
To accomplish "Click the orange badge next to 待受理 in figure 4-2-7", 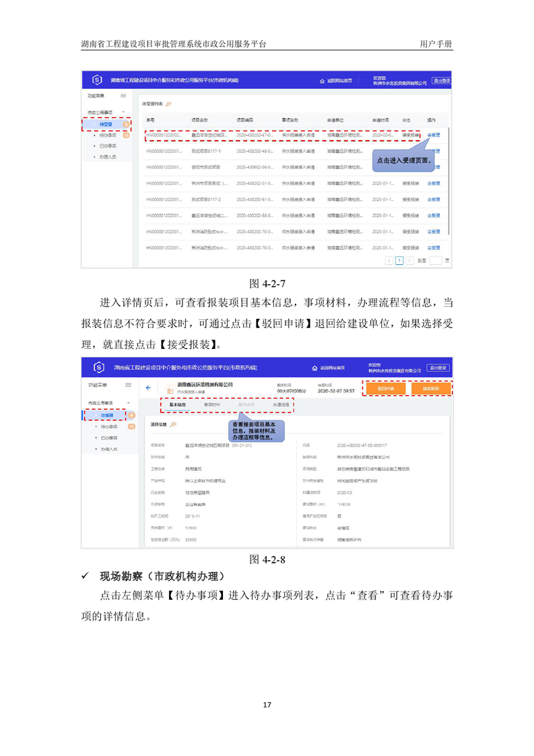I will tap(126, 125).
